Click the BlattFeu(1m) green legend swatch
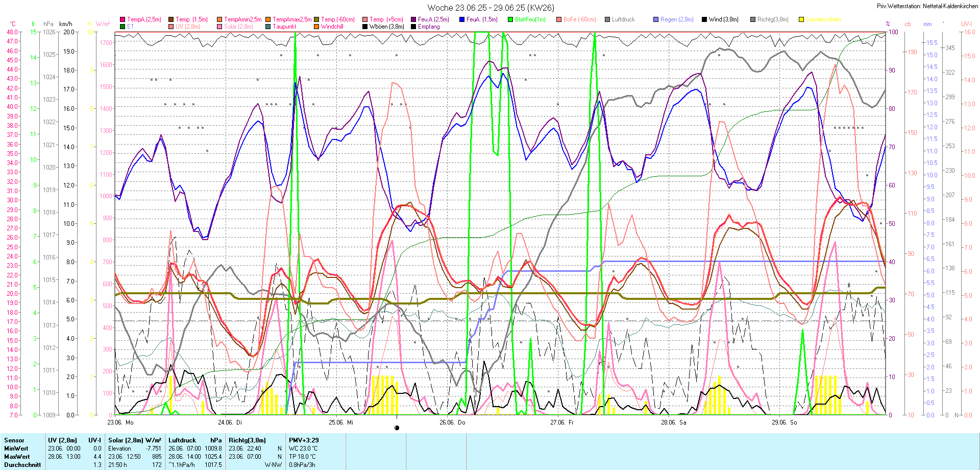Screen dimensions: 980x470 (x=510, y=19)
